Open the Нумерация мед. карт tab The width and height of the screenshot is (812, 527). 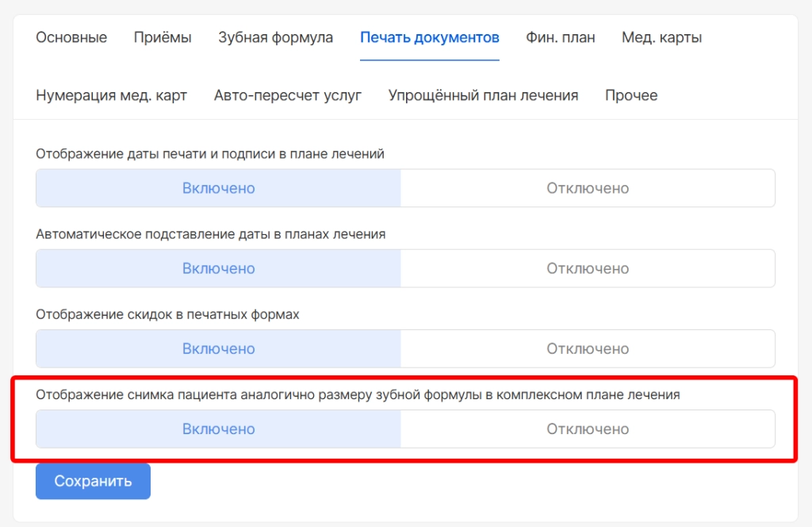coord(111,95)
